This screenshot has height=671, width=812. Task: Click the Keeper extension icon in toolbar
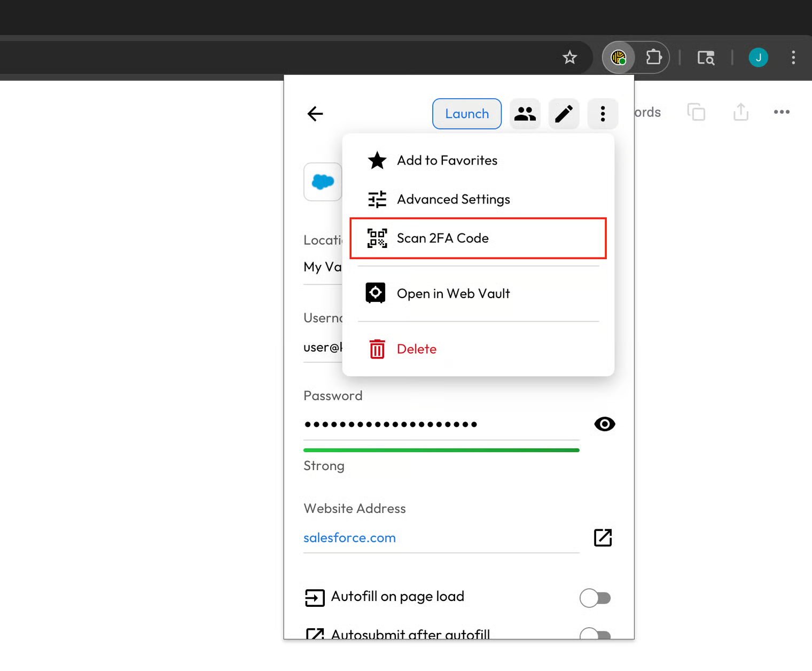click(619, 57)
